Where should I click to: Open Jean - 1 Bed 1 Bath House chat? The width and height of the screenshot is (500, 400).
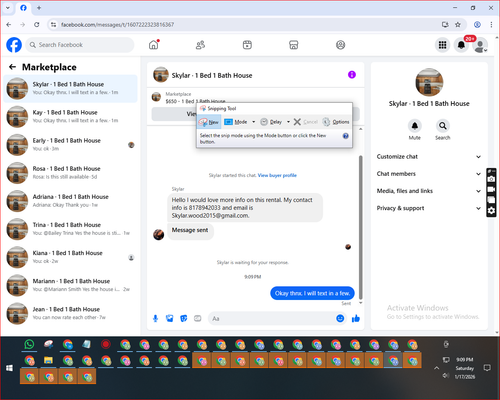[x=70, y=313]
